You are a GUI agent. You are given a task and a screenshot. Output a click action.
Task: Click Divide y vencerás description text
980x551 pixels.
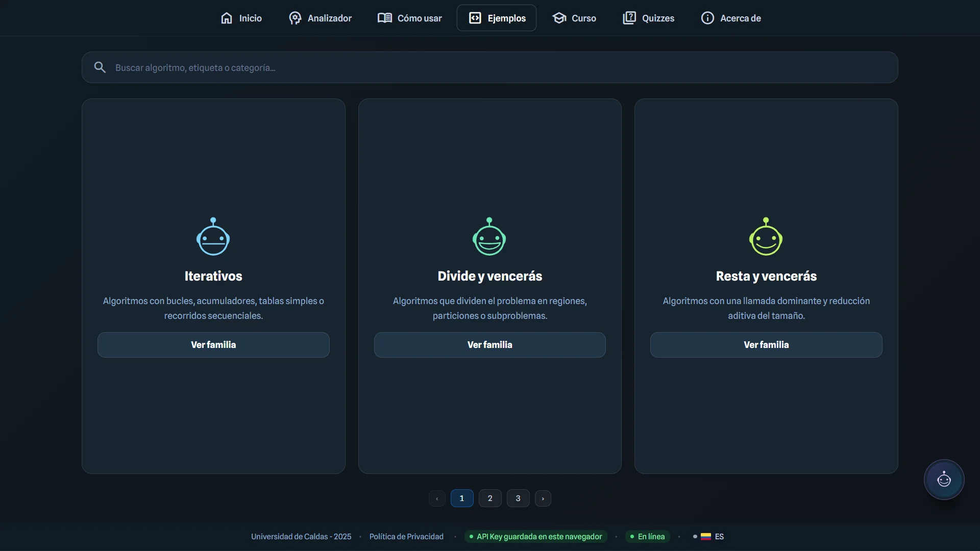[x=490, y=308]
